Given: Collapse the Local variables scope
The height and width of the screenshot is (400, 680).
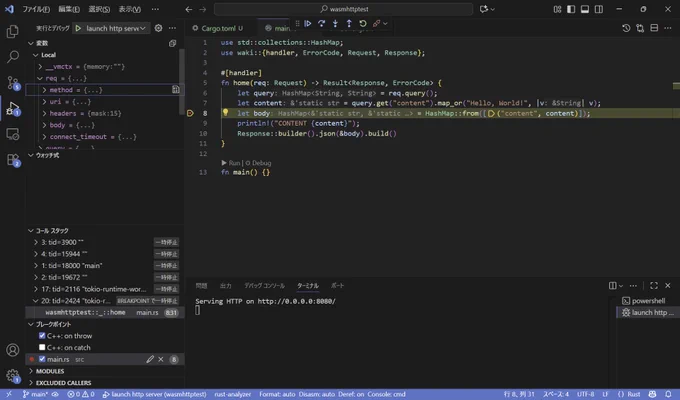Looking at the screenshot, I should (36, 55).
